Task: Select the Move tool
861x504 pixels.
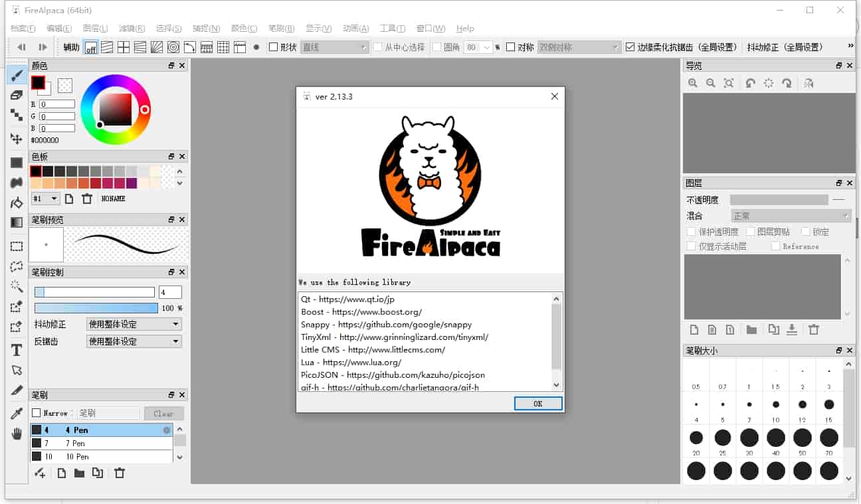Action: point(17,138)
